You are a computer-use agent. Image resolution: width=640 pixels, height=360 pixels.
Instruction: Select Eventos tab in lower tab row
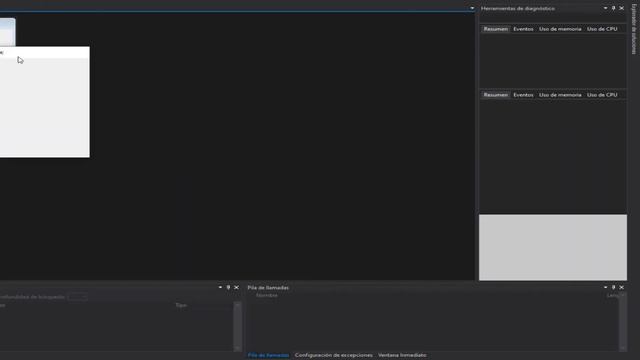[x=523, y=95]
